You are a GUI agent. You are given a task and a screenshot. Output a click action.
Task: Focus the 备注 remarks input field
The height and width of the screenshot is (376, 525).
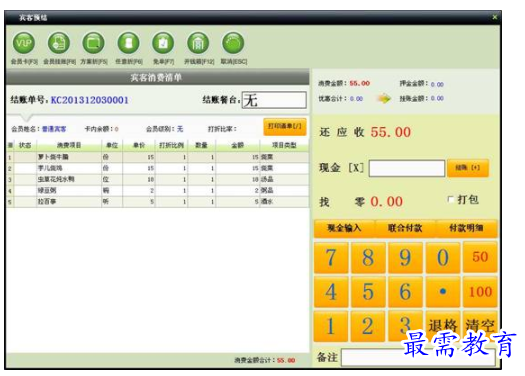tap(418, 358)
